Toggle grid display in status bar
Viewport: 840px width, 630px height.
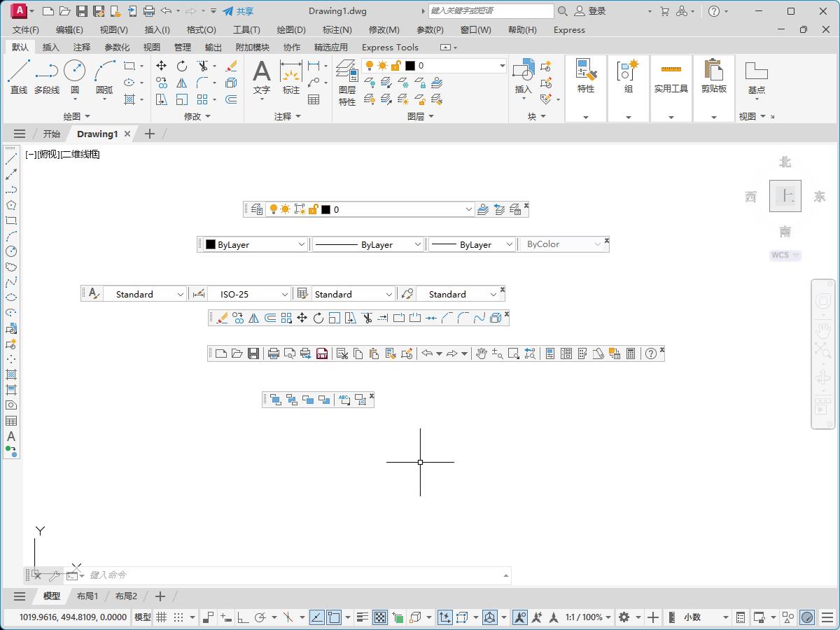click(161, 617)
